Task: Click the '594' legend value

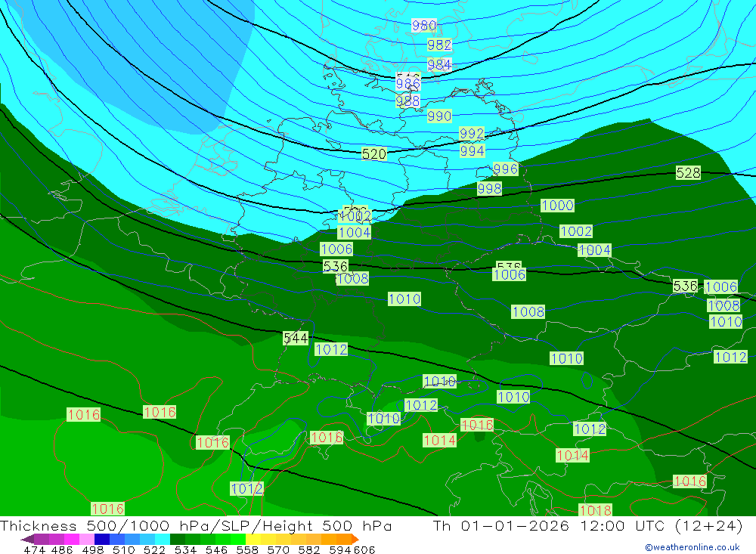Action: 339,550
